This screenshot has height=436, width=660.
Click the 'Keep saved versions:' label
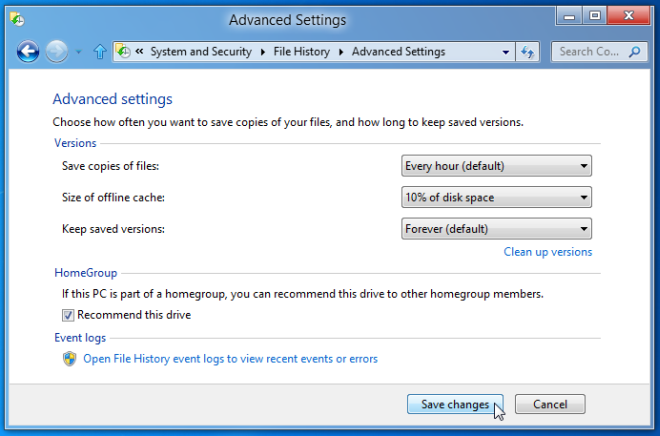tap(113, 229)
